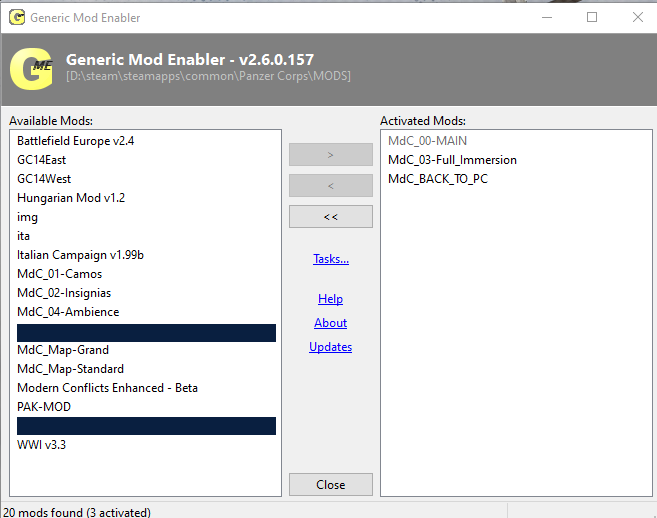Click the GME title bar icon
The width and height of the screenshot is (657, 518).
pyautogui.click(x=17, y=18)
